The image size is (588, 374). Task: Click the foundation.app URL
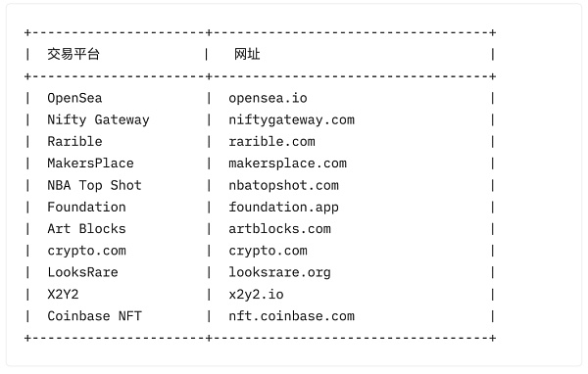(283, 208)
